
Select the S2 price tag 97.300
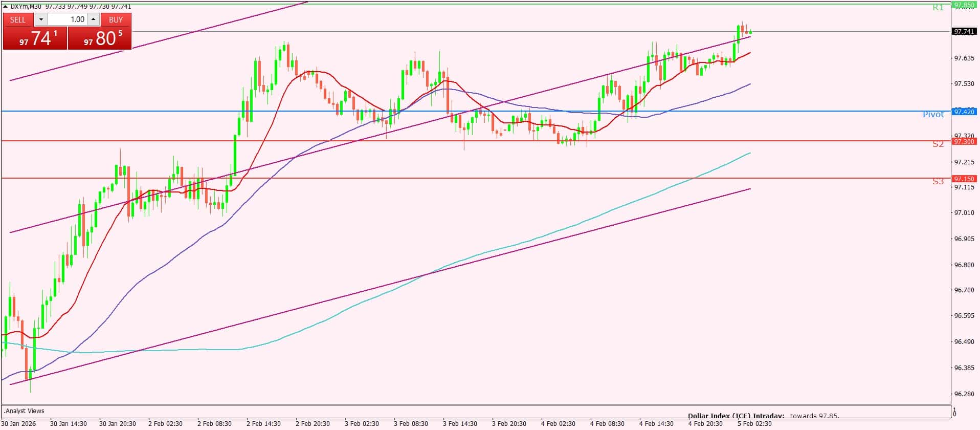click(x=964, y=141)
